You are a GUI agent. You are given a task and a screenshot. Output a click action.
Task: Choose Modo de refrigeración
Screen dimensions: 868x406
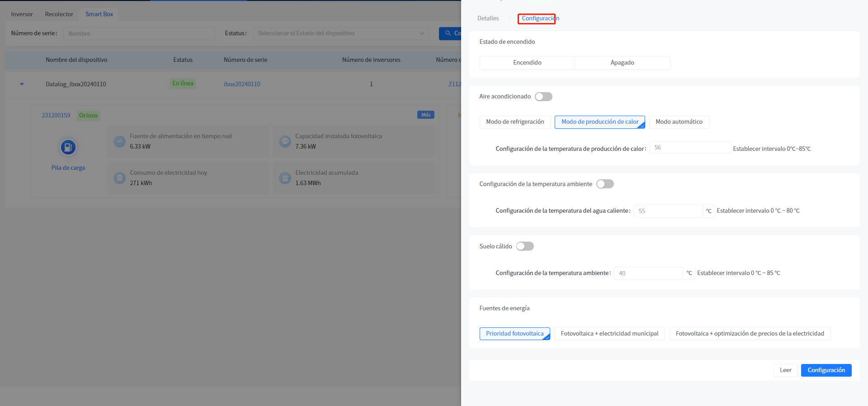pos(515,122)
